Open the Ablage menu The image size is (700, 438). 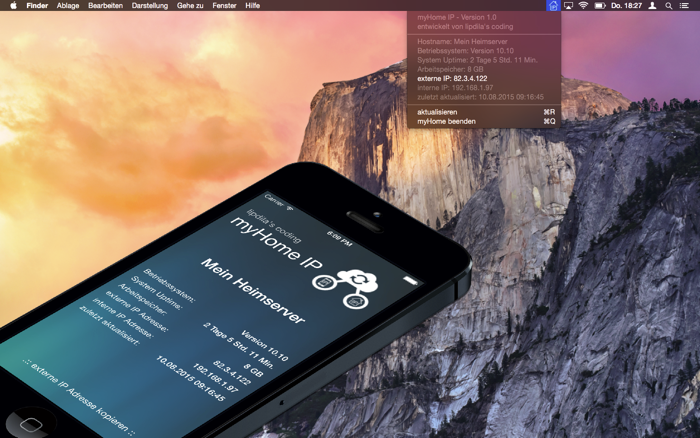68,6
